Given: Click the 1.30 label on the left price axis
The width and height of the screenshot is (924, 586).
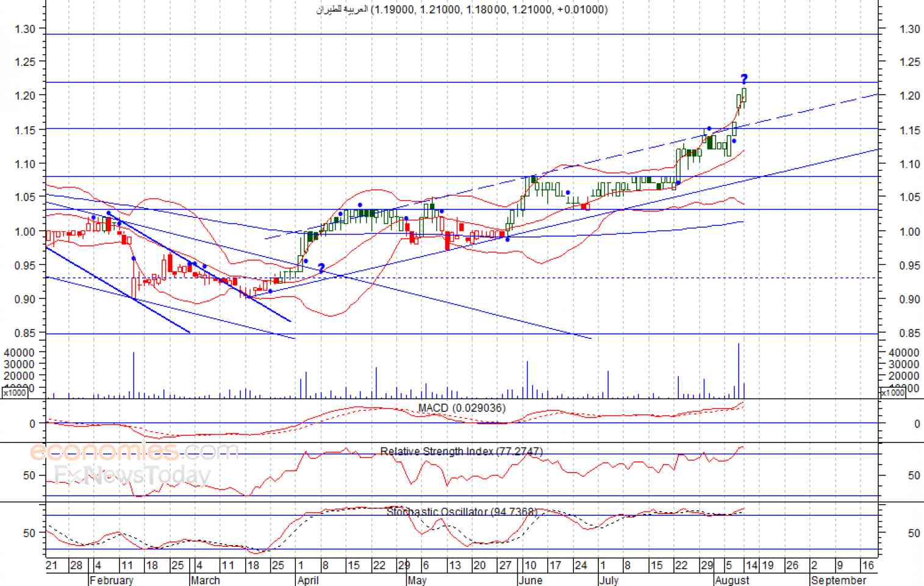Looking at the screenshot, I should pos(24,29).
